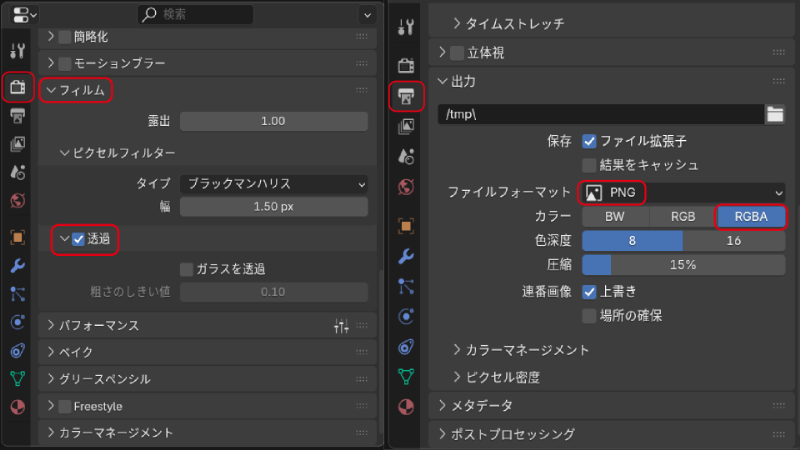Collapse the 出力 panel
Viewport: 800px width, 450px height.
coord(442,81)
